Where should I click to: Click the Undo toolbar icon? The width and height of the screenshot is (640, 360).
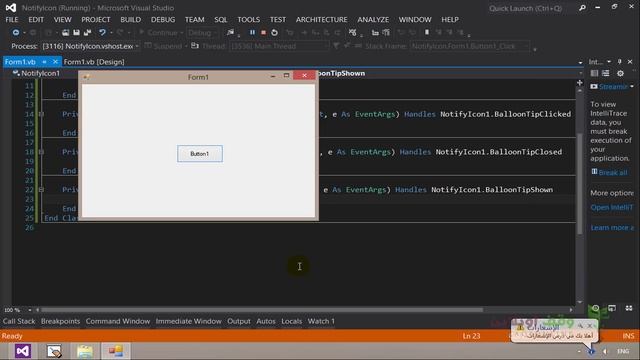point(102,32)
